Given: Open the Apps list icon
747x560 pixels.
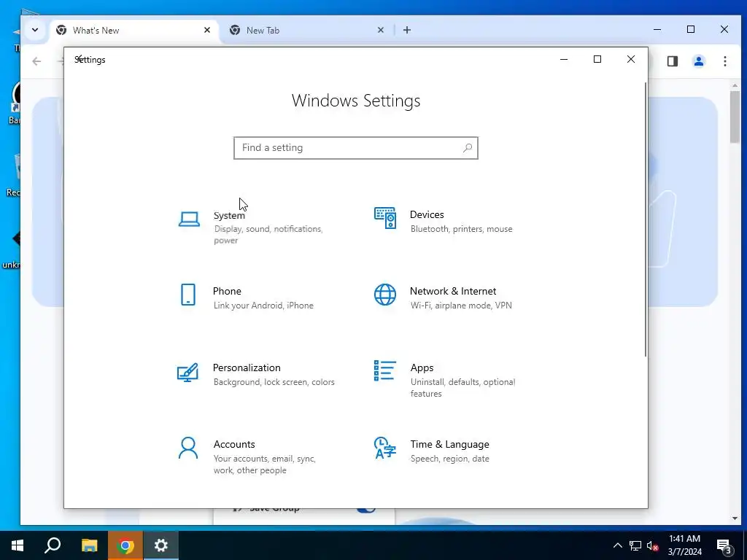Looking at the screenshot, I should [x=385, y=370].
